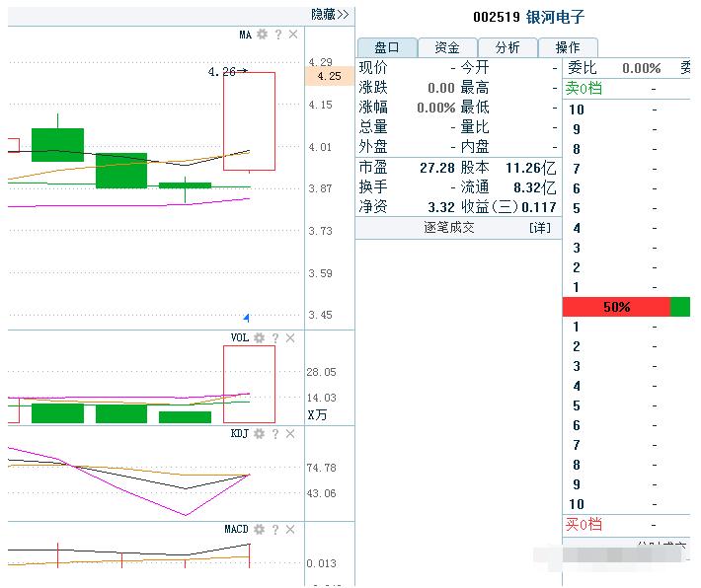
Task: Click the 收益(三) 0.117 value
Action: [539, 207]
